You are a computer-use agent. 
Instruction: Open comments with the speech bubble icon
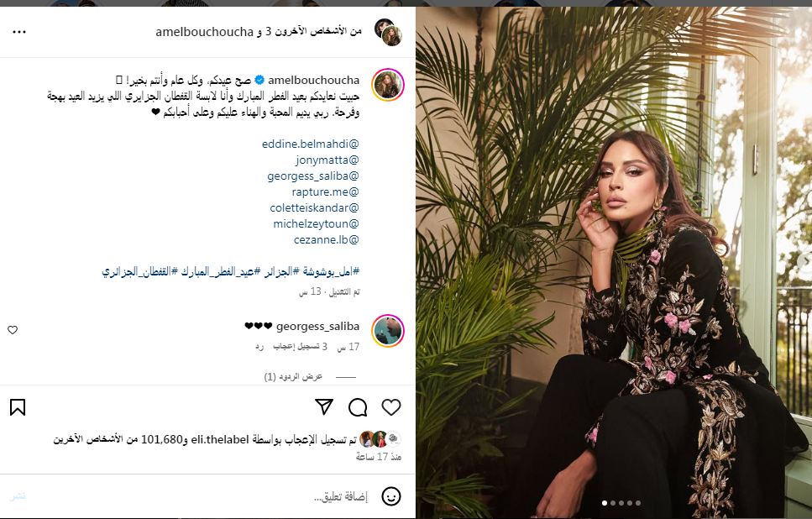tap(358, 407)
